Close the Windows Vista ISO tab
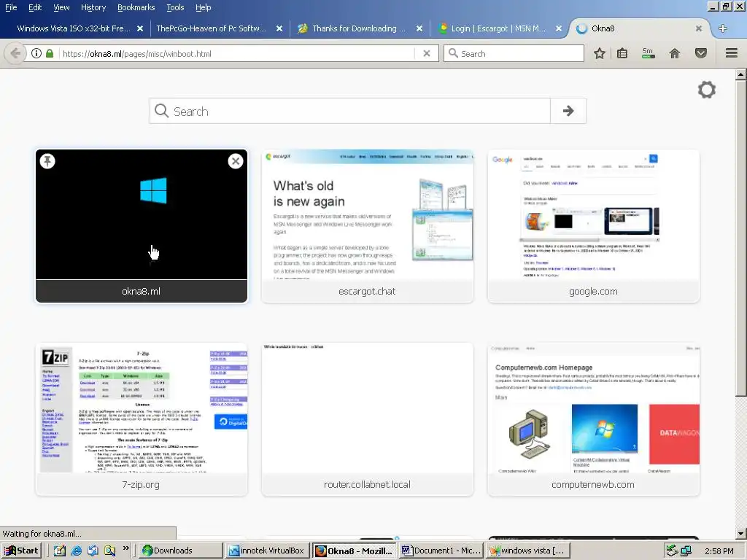Viewport: 747px width, 560px height. pyautogui.click(x=140, y=28)
